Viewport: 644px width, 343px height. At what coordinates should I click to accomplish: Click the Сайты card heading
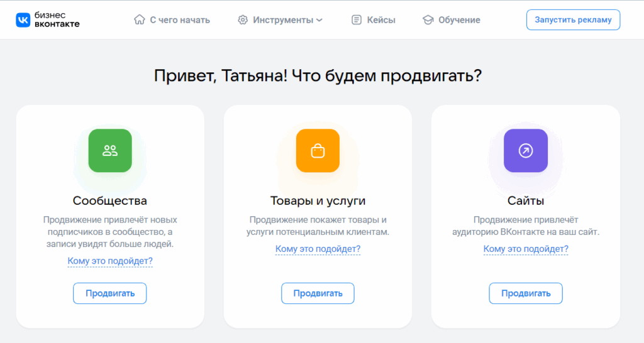(x=525, y=201)
